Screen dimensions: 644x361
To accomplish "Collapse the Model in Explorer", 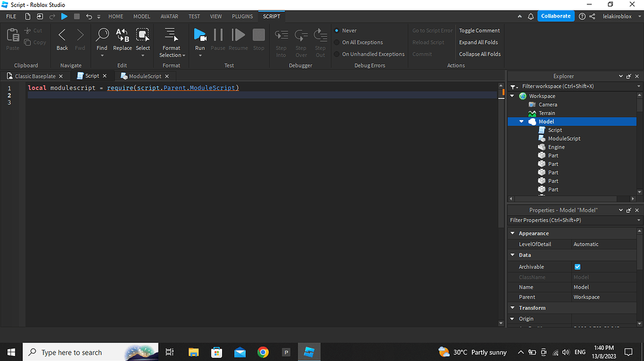I will [521, 121].
